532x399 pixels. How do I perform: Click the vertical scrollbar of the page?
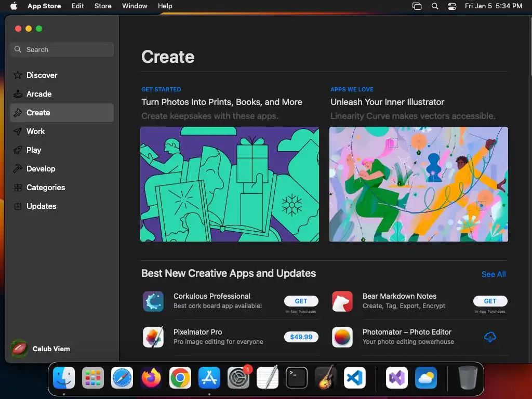point(530,47)
